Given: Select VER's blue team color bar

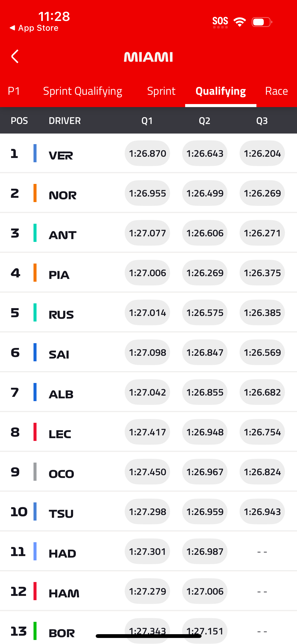Looking at the screenshot, I should click(35, 154).
